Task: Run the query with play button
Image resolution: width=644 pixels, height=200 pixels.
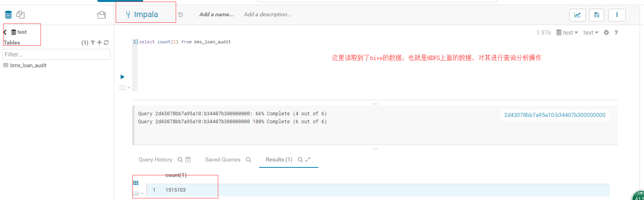Action: pos(122,77)
